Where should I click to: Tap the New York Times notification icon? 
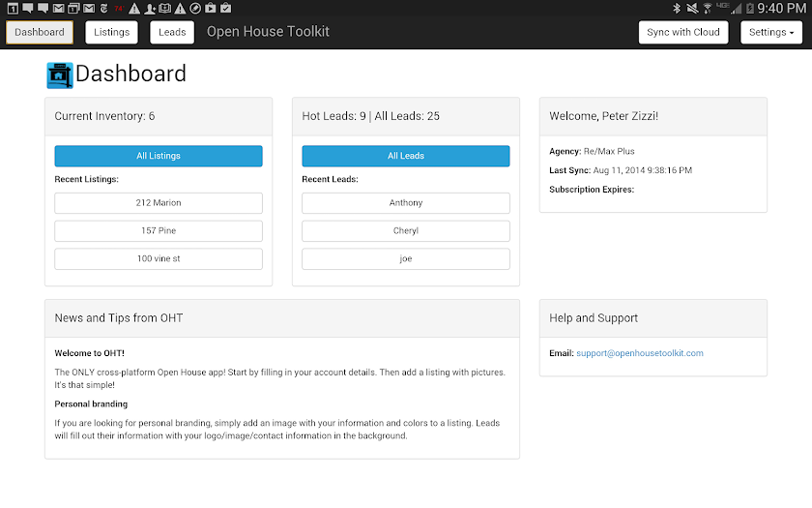[103, 9]
